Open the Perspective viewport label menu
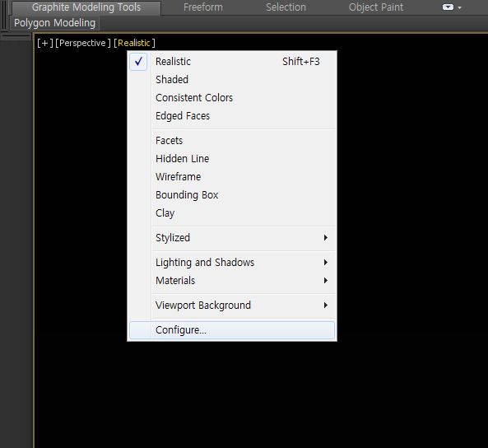Image resolution: width=488 pixels, height=448 pixels. pyautogui.click(x=83, y=43)
